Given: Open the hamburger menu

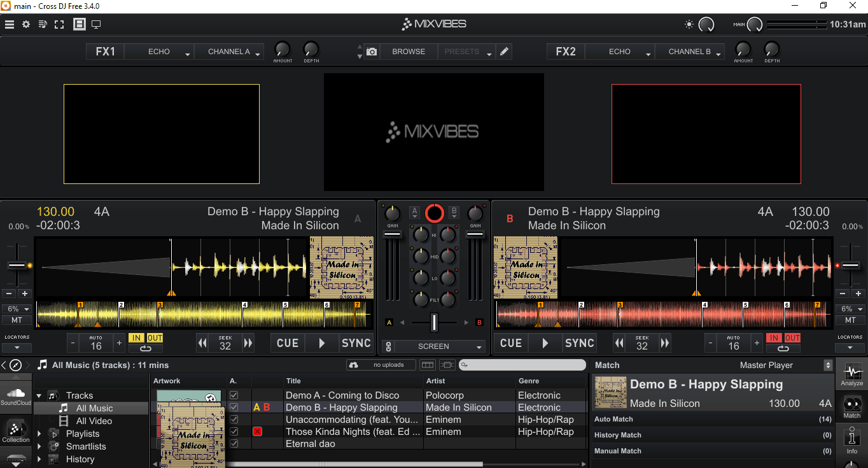Looking at the screenshot, I should tap(10, 24).
